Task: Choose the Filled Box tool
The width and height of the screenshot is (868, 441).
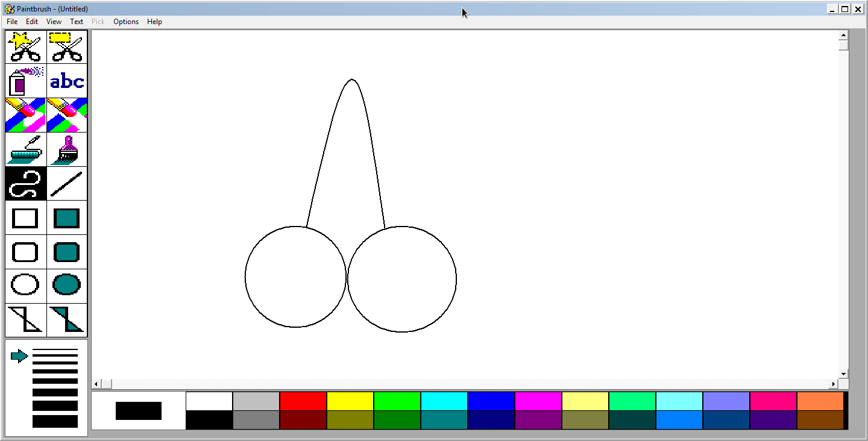Action: 67,217
